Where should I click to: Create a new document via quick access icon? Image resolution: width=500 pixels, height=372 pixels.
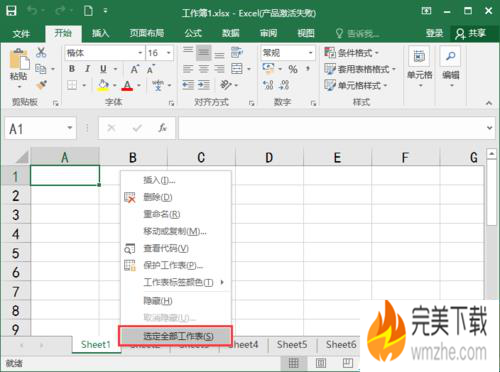click(88, 11)
